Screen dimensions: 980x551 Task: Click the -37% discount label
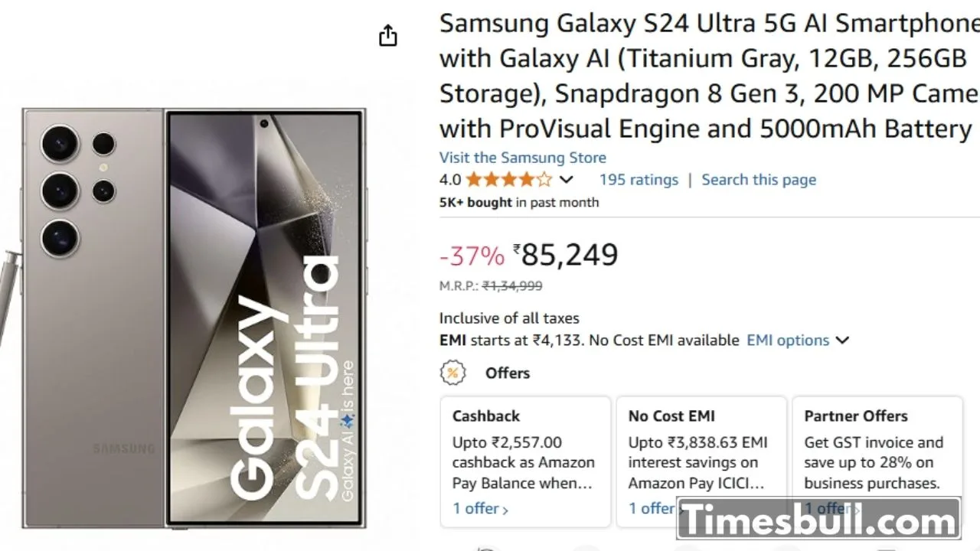tap(472, 256)
